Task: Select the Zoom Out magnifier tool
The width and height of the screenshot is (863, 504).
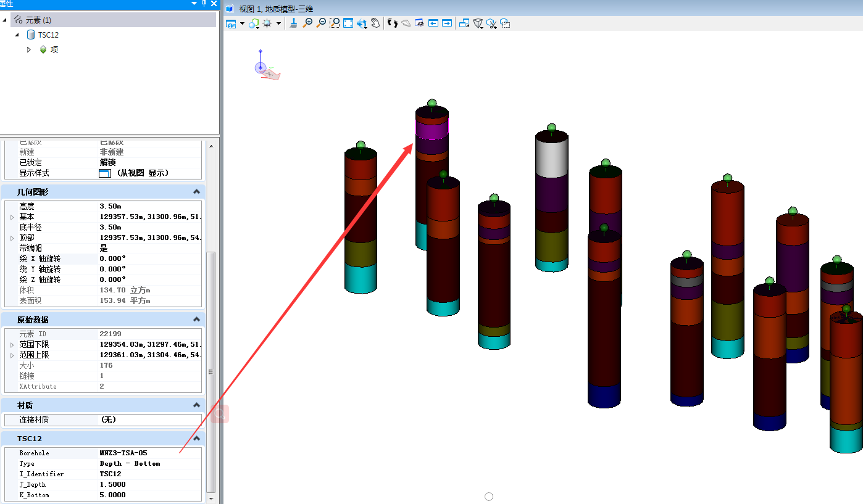Action: pos(321,23)
